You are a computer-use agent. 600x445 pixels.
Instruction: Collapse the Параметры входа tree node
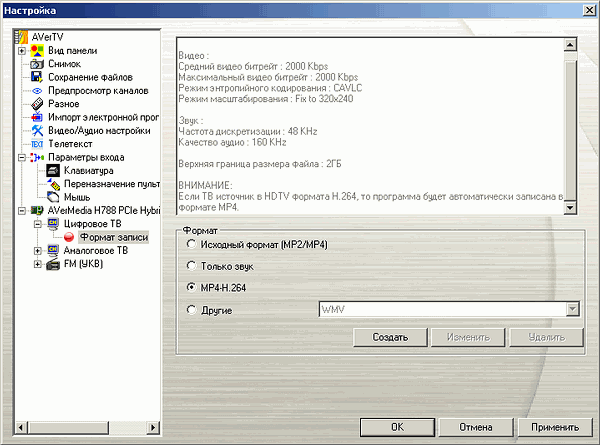click(22, 157)
